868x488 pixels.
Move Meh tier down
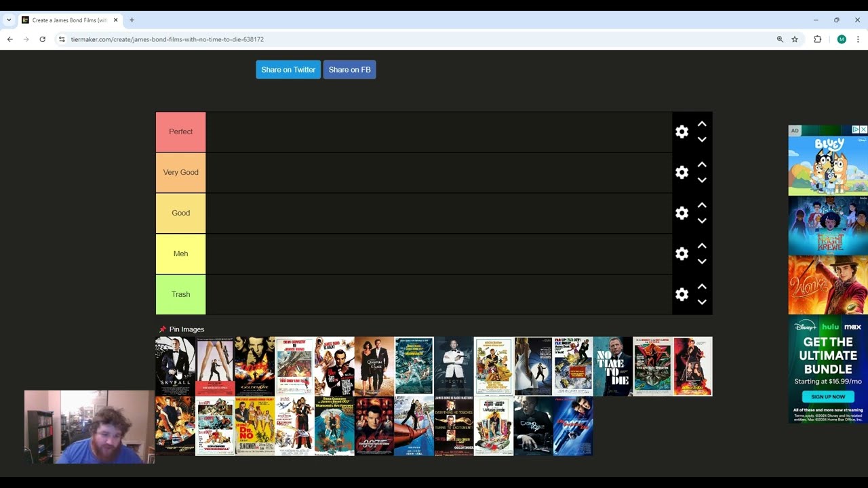702,262
